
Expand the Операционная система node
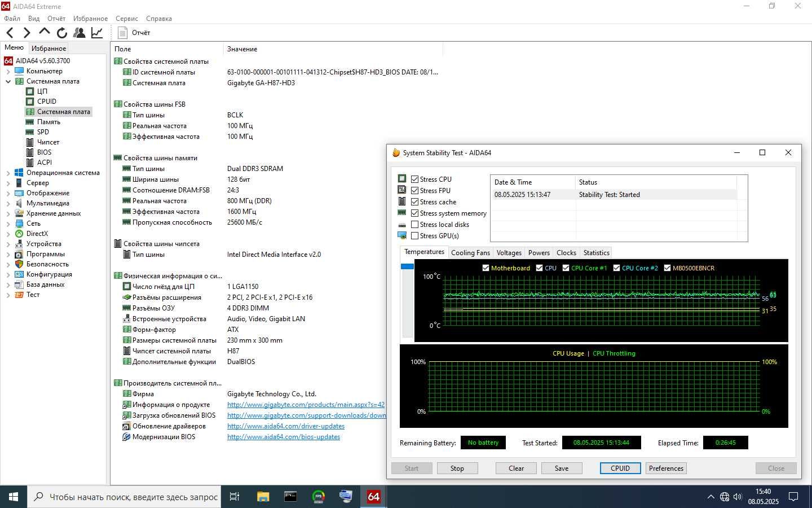click(8, 173)
